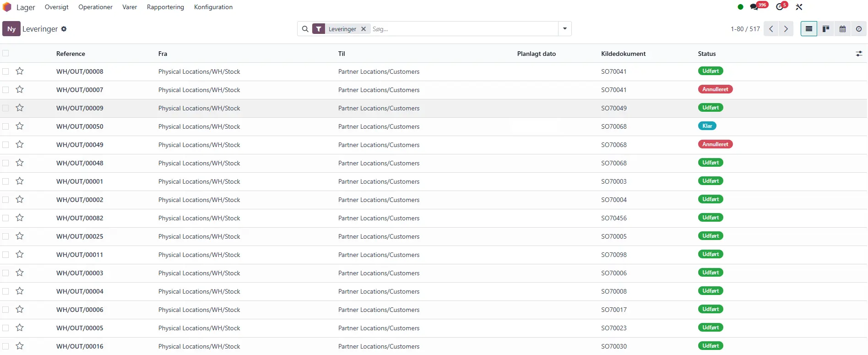Expand the search filter options dropdown
The width and height of the screenshot is (868, 355).
click(565, 28)
